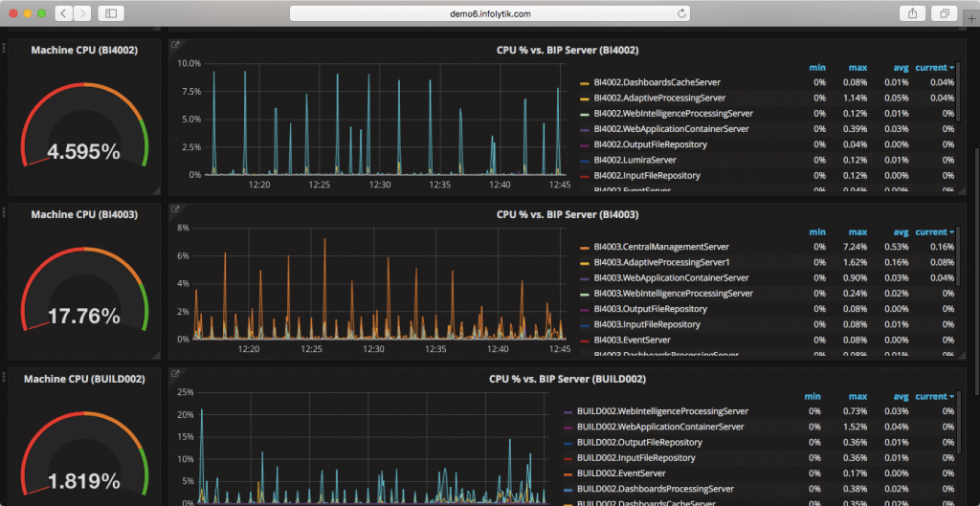Open the CPU % vs. BIP Server (BI4002) panel title menu
Viewport: 980px width, 506px height.
[567, 50]
